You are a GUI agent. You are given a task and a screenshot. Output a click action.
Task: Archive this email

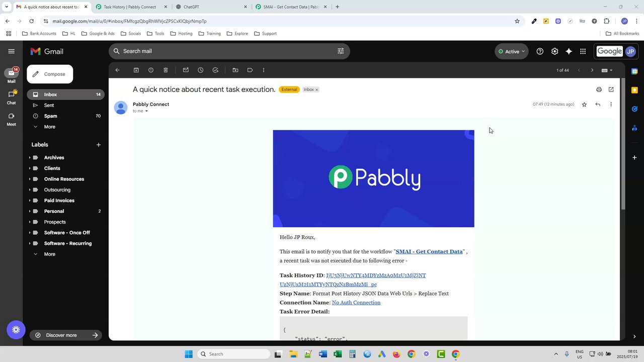136,70
